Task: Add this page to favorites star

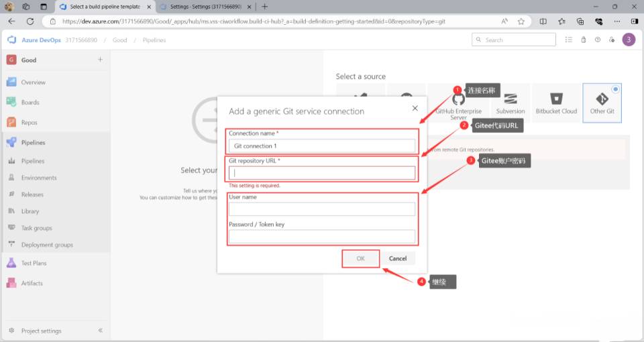Action: click(521, 21)
